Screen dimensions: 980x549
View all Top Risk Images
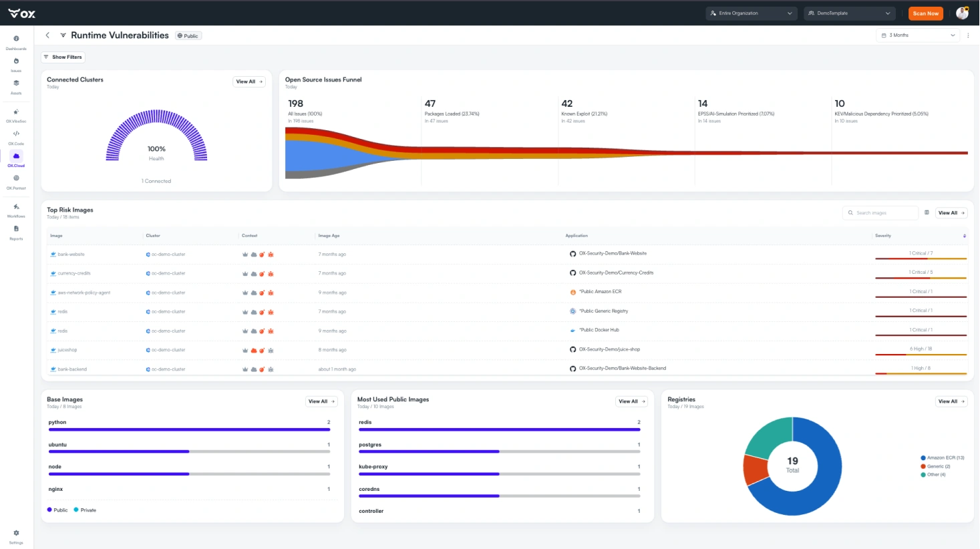point(951,213)
